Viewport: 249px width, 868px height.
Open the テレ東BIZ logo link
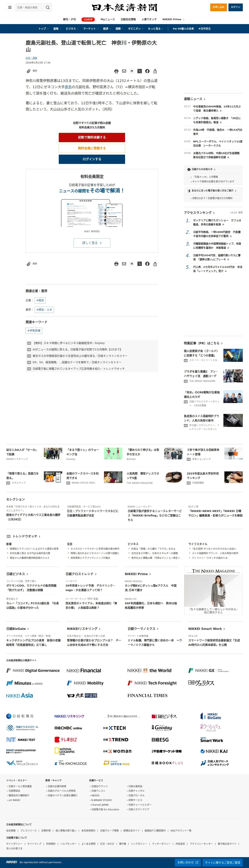66,739
